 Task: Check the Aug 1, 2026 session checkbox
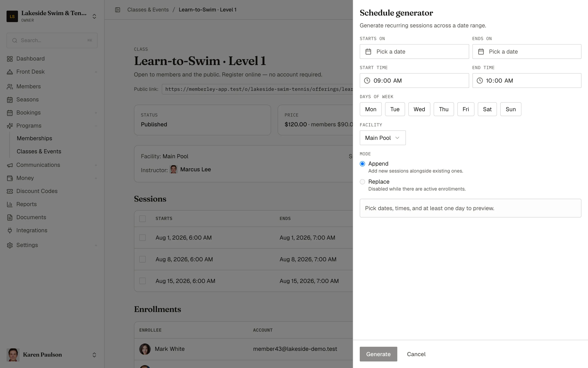pos(143,238)
